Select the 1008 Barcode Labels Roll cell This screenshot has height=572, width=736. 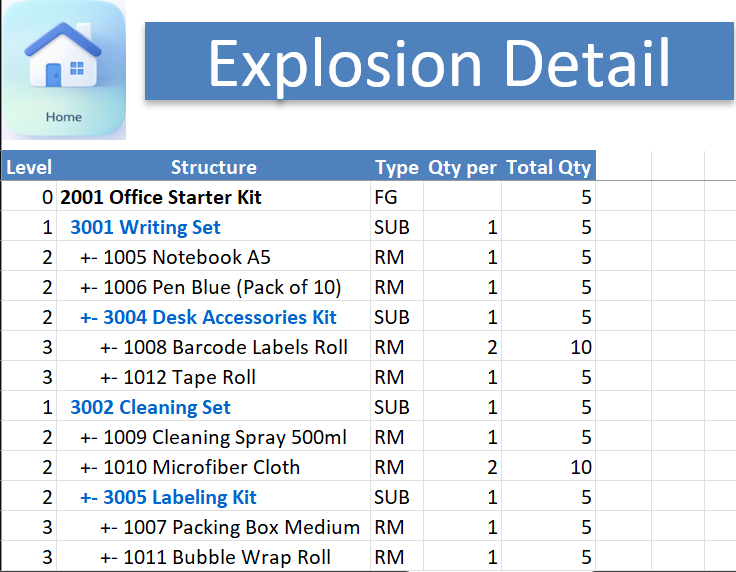[224, 347]
